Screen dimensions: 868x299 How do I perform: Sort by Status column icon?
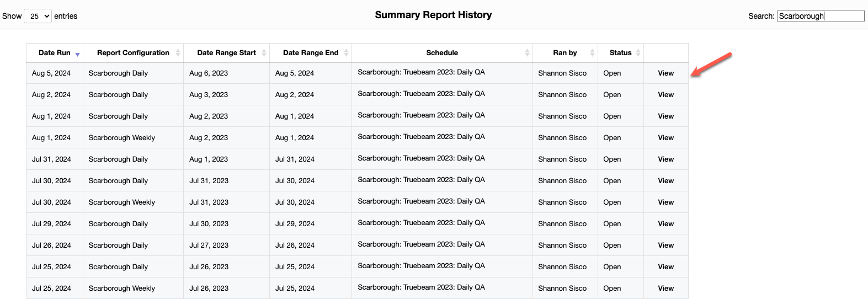pos(638,53)
